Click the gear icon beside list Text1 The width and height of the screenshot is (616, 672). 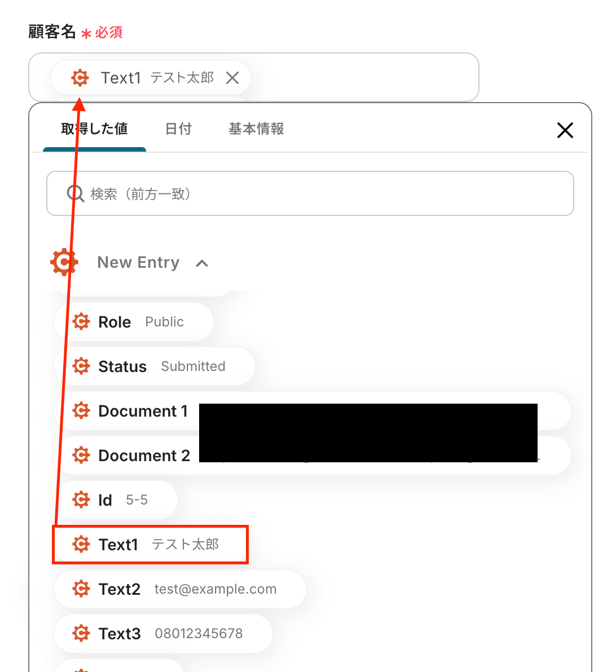81,544
